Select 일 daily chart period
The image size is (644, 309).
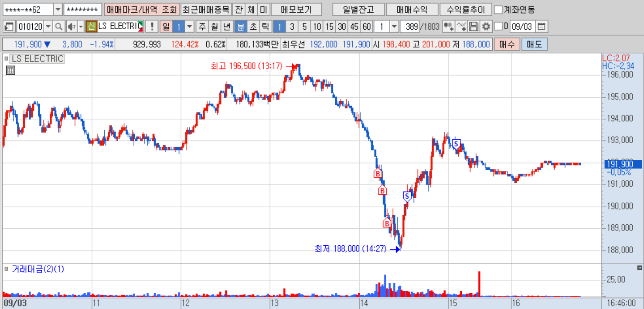[x=166, y=27]
